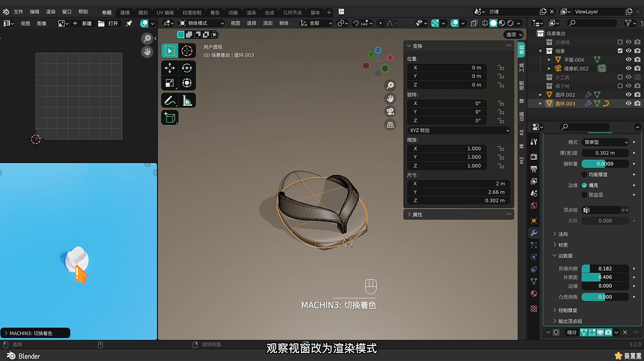Disable rendering for 圆环.003 camera icon
This screenshot has width=644, height=361.
click(637, 103)
